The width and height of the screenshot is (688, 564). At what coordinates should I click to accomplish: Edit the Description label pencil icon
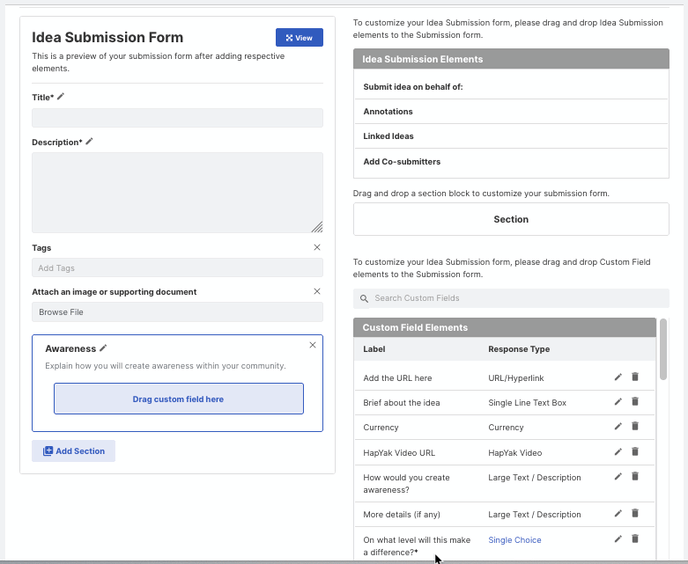[x=89, y=141]
